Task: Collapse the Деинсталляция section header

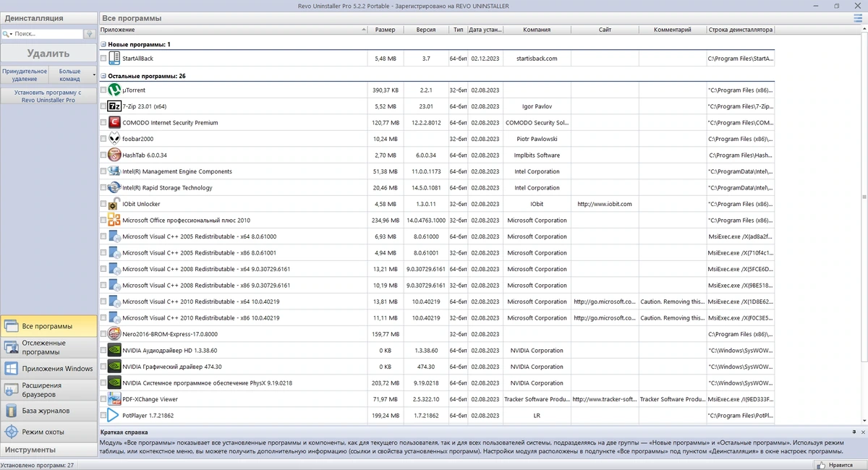Action: [x=48, y=18]
